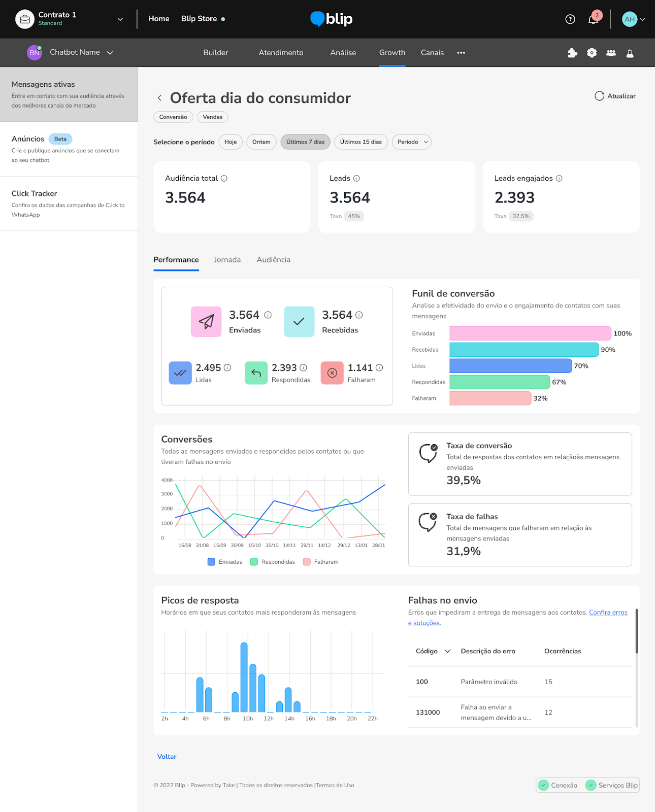Image resolution: width=655 pixels, height=812 pixels.
Task: Switch to the Jornada tab
Action: click(x=227, y=260)
